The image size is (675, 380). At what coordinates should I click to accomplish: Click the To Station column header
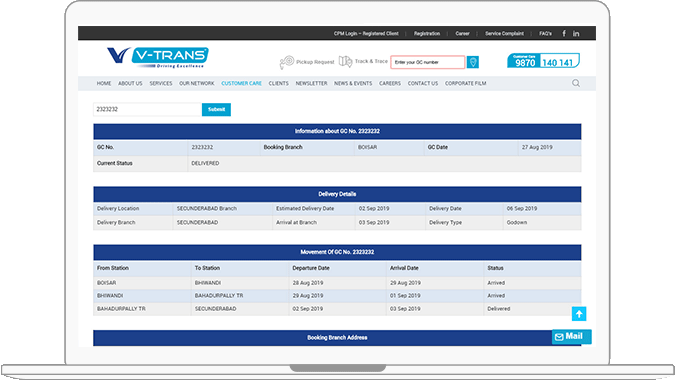(x=207, y=268)
